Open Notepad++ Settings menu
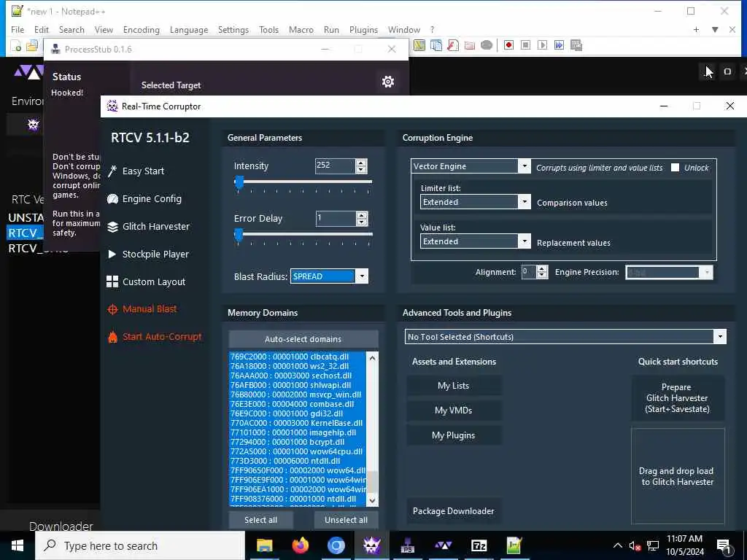 233,29
